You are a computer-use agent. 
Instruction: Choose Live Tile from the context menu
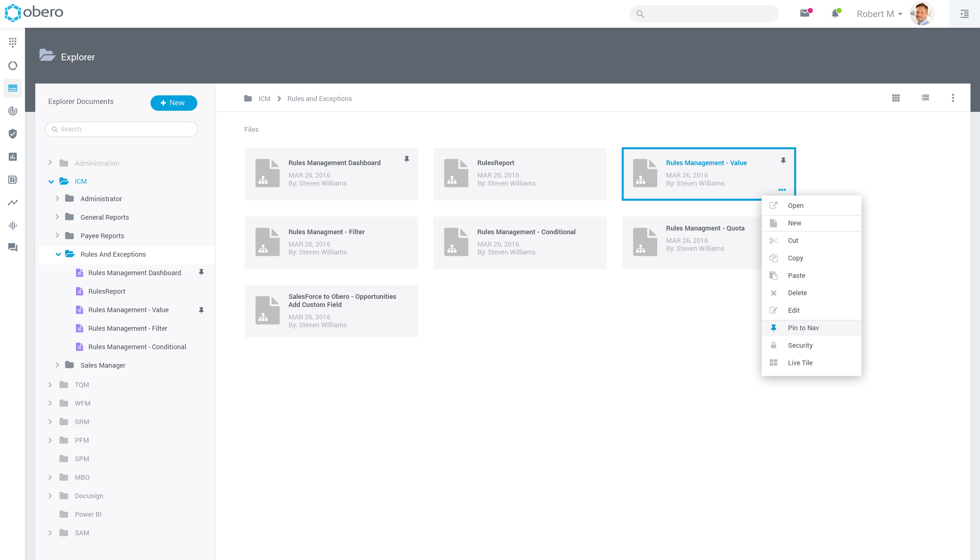811,363
